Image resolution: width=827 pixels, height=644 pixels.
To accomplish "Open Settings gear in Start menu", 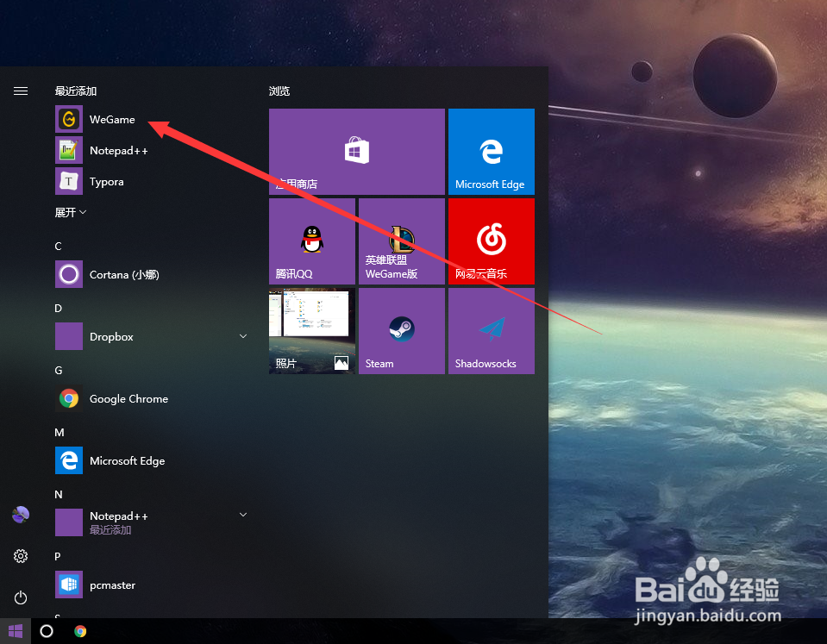I will click(x=21, y=556).
